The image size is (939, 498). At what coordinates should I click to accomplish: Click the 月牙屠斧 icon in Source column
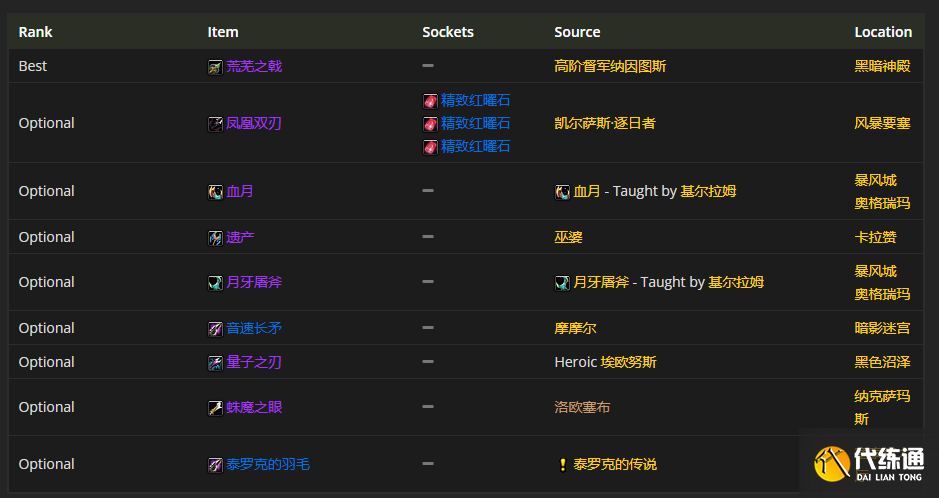(x=562, y=283)
